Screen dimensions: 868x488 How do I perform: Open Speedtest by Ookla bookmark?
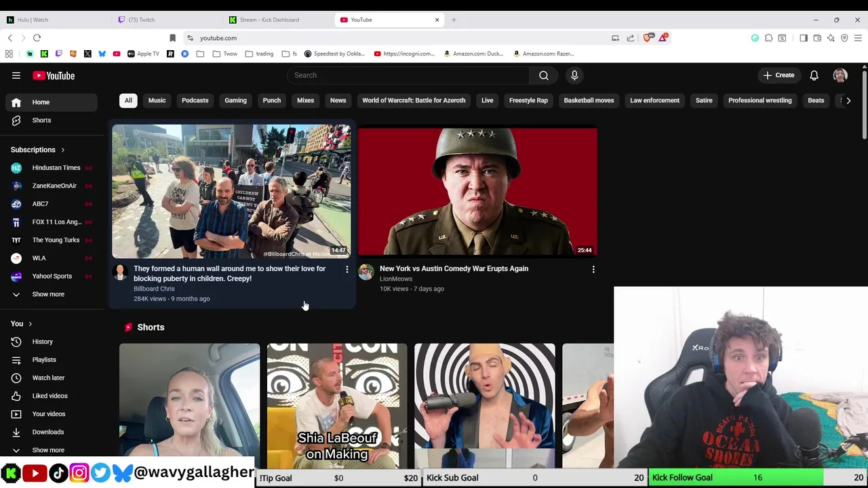tap(335, 54)
